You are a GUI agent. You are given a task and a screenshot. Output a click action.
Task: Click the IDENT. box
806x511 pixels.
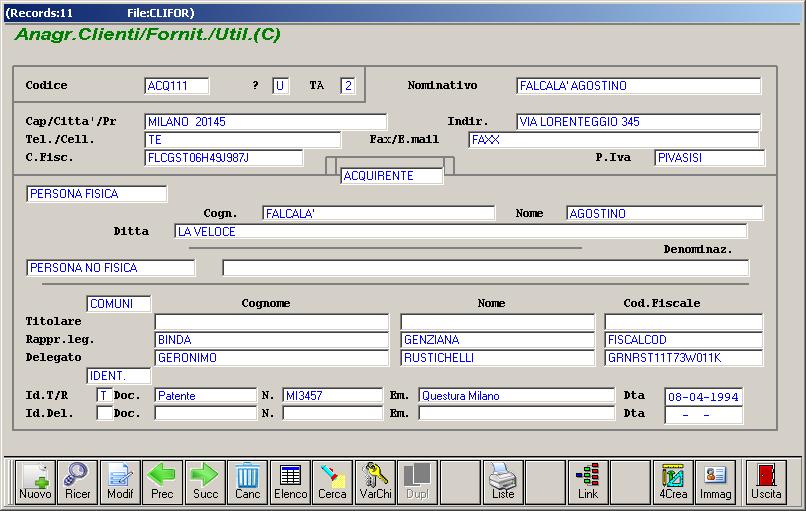click(x=119, y=376)
